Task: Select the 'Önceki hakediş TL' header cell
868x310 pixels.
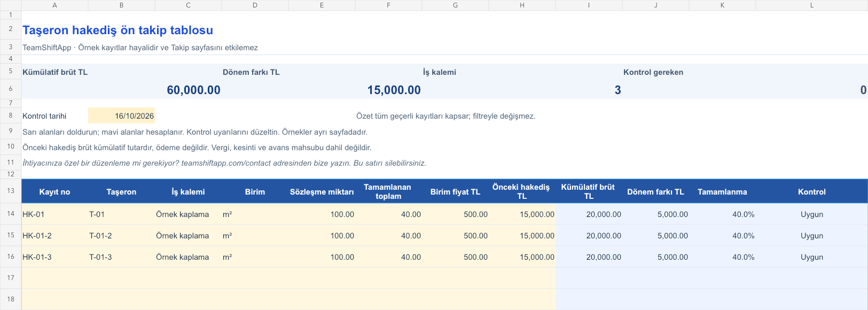Action: (x=522, y=192)
